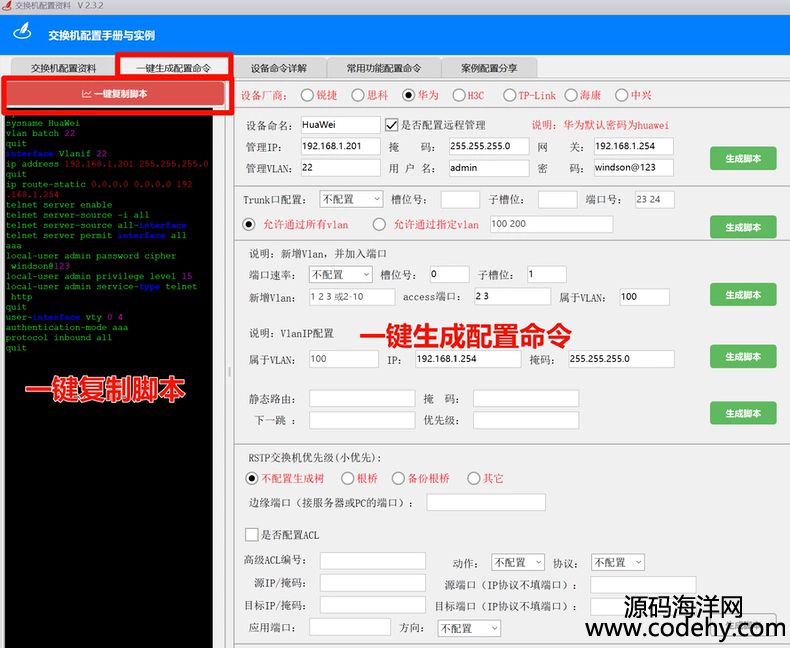Screen dimensions: 790x648
Task: Select the 海康 vendor radio button
Action: click(571, 95)
